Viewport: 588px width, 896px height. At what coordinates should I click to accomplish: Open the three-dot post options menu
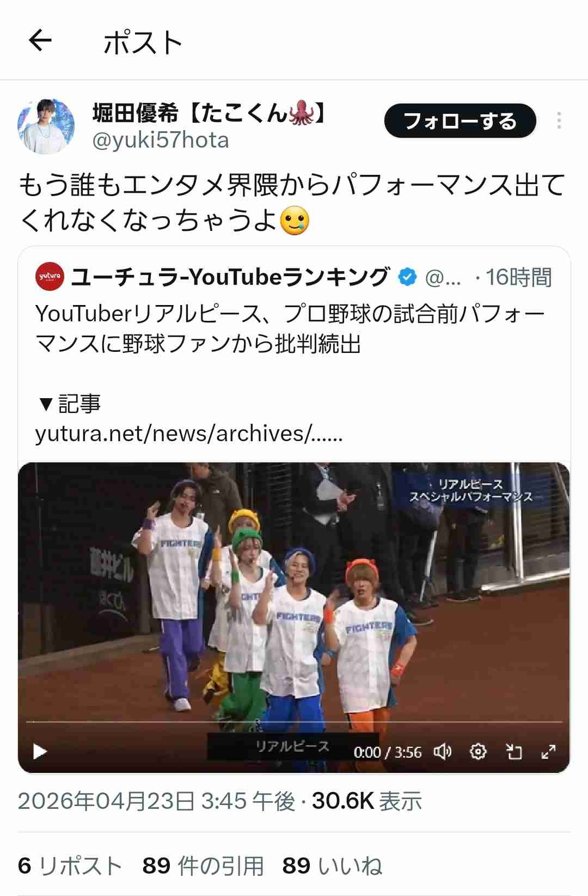tap(559, 121)
